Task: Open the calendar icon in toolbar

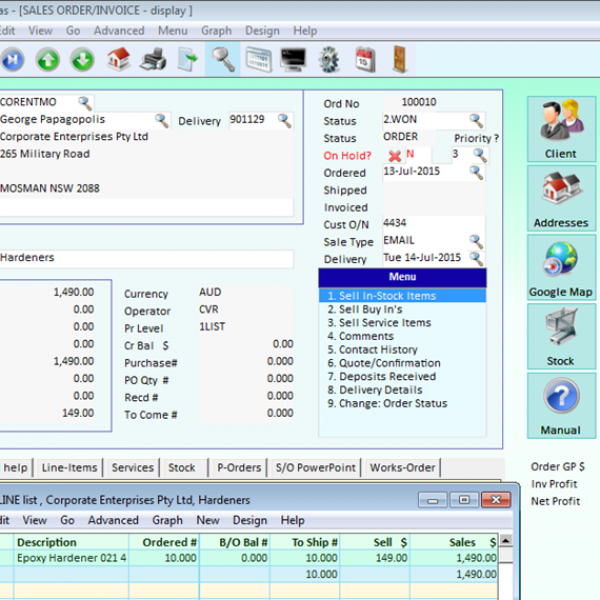Action: tap(365, 60)
